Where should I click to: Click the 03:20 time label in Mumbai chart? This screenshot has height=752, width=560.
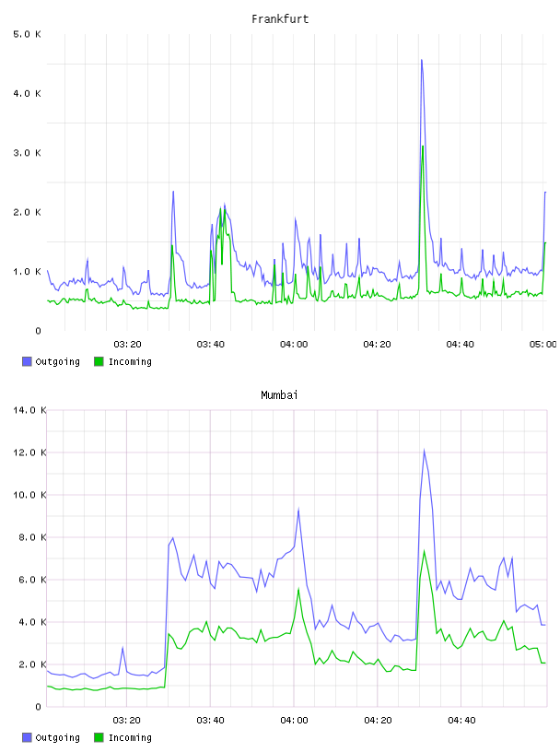(x=126, y=721)
